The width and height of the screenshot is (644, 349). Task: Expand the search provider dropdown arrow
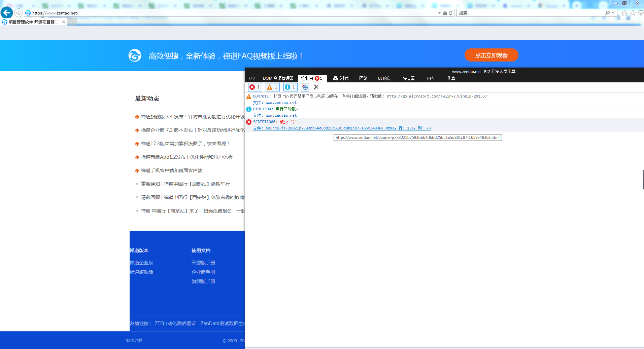(x=613, y=13)
